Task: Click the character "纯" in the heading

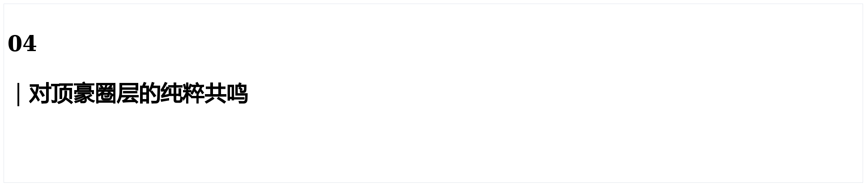Action: pyautogui.click(x=171, y=94)
